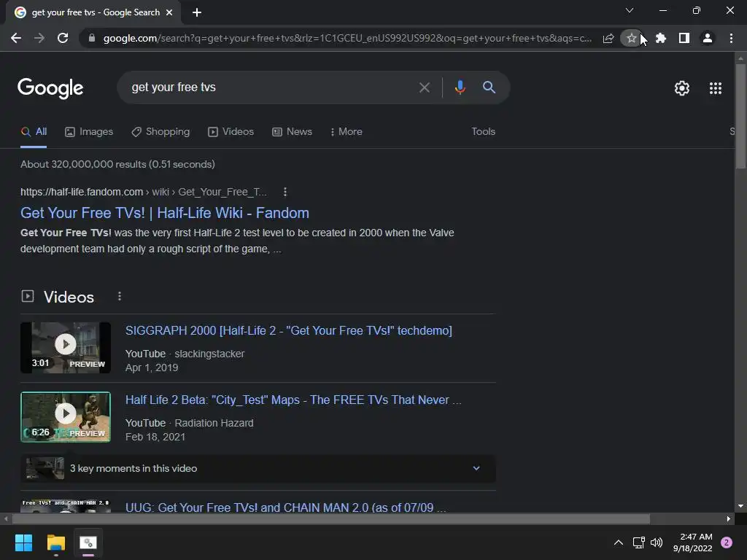
Task: Switch to the Videos tab
Action: (231, 132)
